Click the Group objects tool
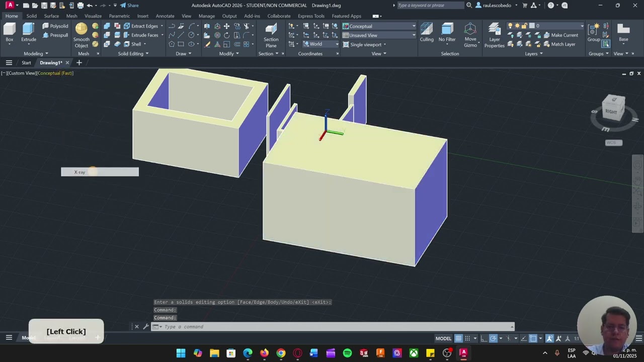The height and width of the screenshot is (362, 644). click(594, 33)
